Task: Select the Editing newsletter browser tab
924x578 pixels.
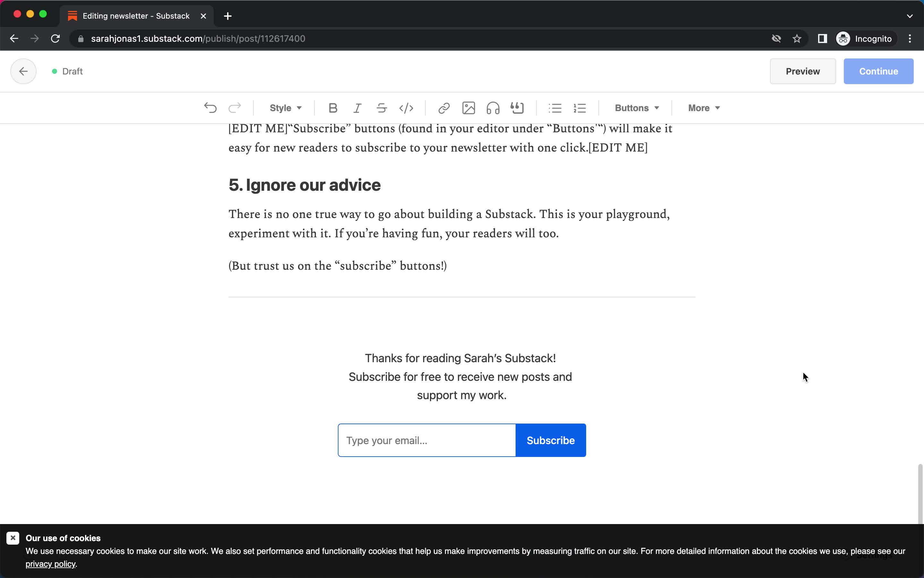Action: pyautogui.click(x=136, y=16)
